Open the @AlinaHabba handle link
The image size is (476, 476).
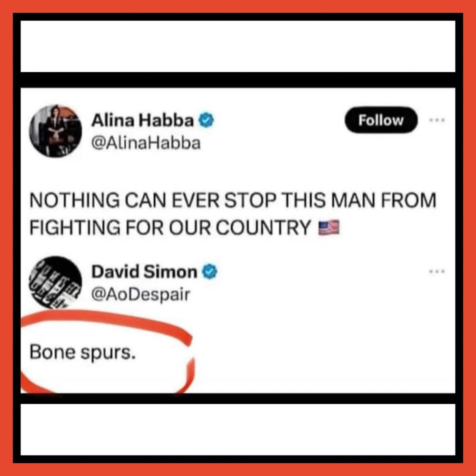tap(146, 143)
